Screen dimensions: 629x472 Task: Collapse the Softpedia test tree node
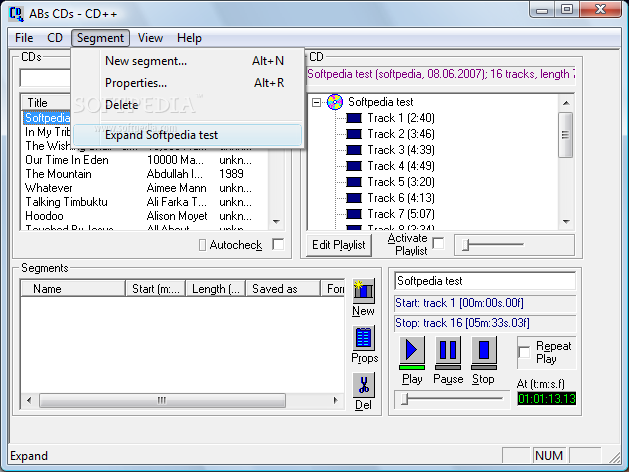coord(316,103)
